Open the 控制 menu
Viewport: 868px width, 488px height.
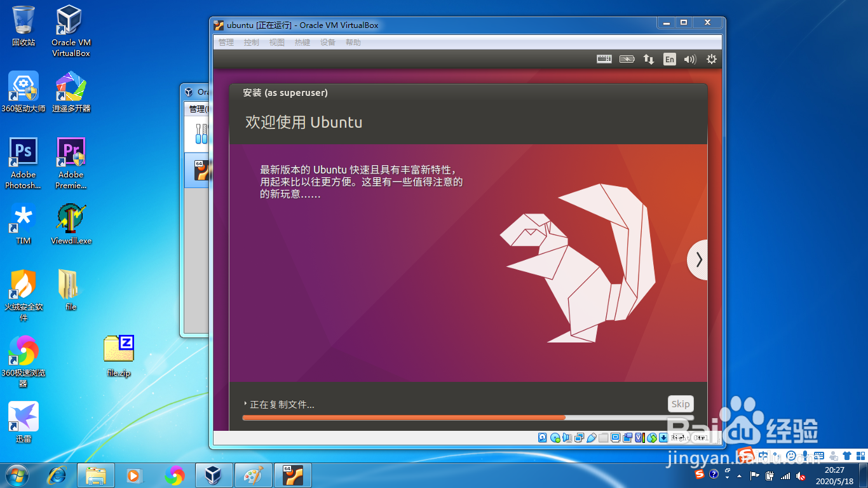pos(251,43)
